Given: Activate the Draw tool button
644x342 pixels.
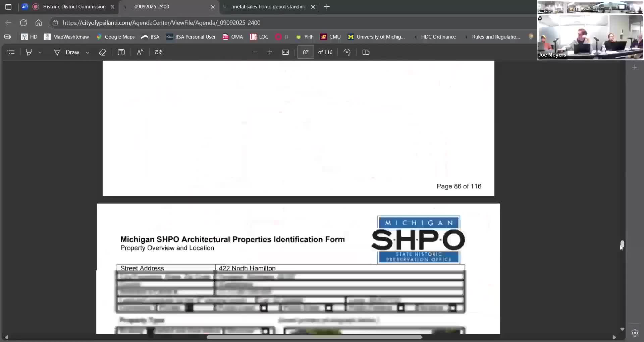Looking at the screenshot, I should click(66, 52).
